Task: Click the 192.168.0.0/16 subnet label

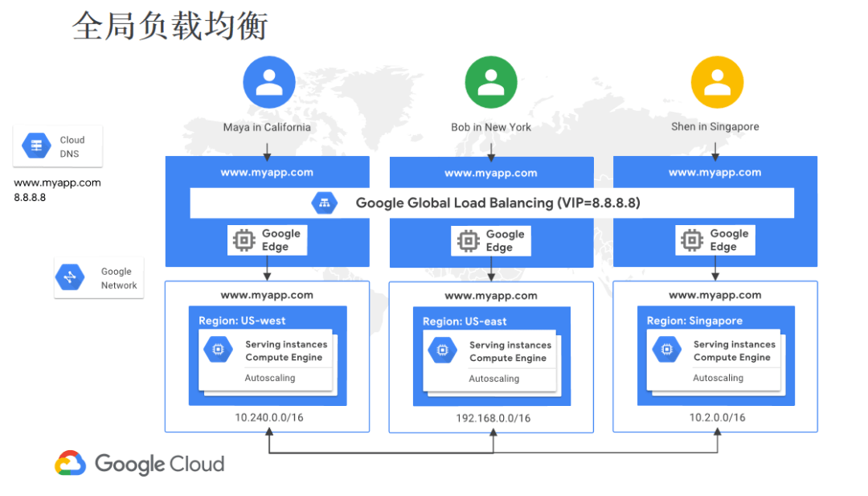Action: pyautogui.click(x=493, y=418)
